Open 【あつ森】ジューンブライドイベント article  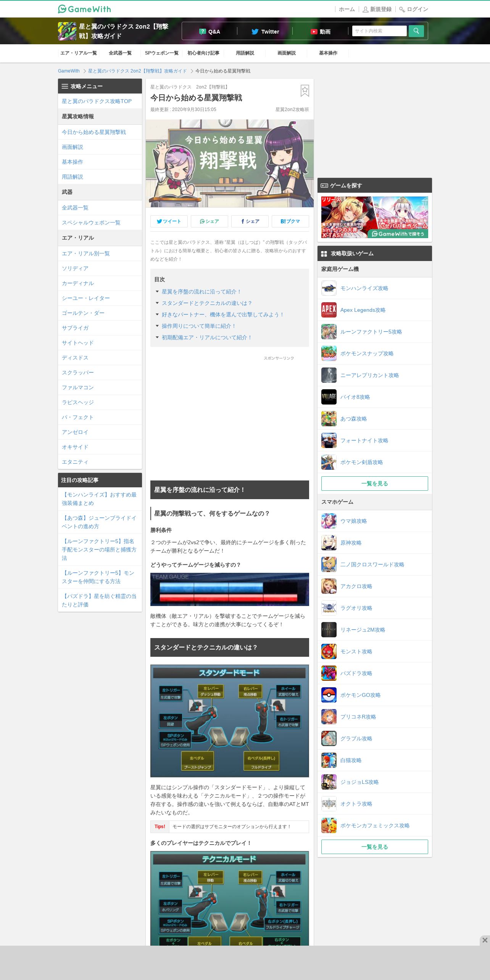point(99,522)
